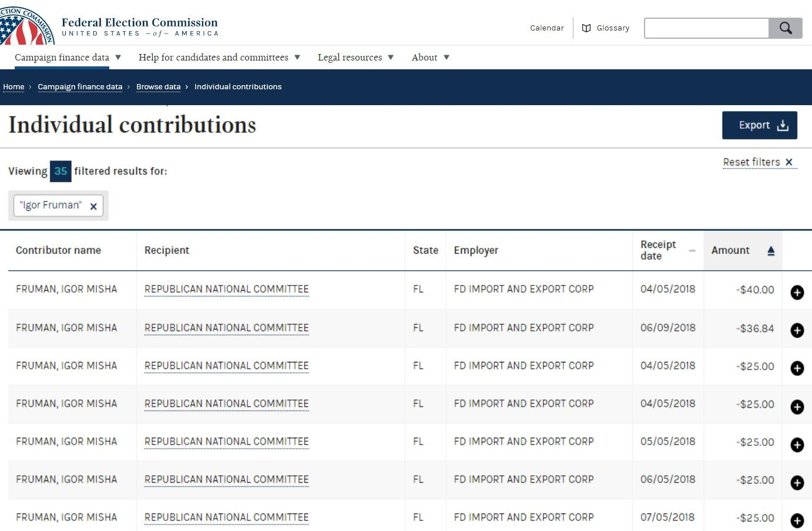
Task: Click the 05/05/2018 receipt date cell
Action: pos(668,442)
